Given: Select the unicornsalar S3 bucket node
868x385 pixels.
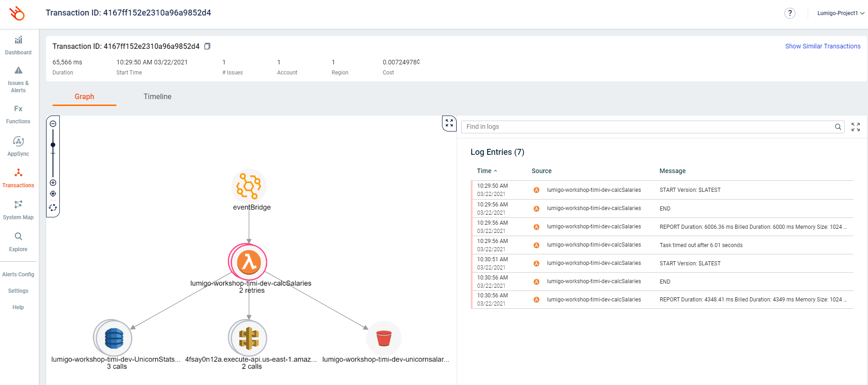Looking at the screenshot, I should (384, 338).
